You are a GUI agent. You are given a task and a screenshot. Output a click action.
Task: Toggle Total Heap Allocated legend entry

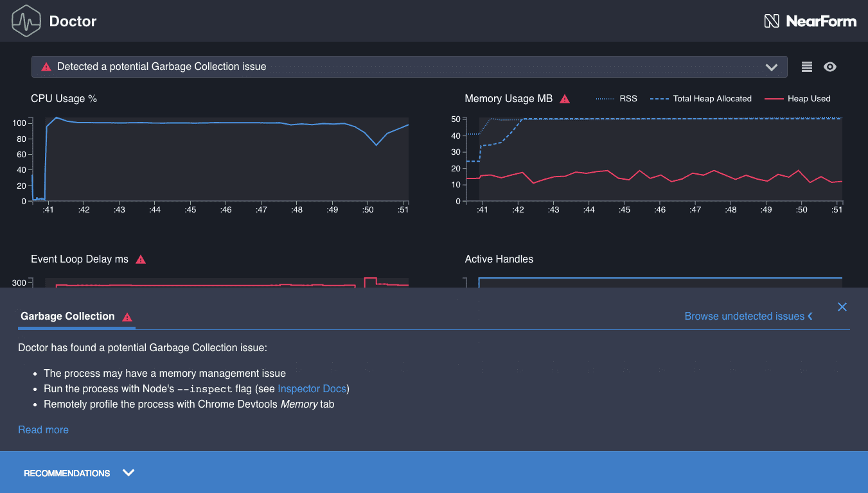(701, 99)
